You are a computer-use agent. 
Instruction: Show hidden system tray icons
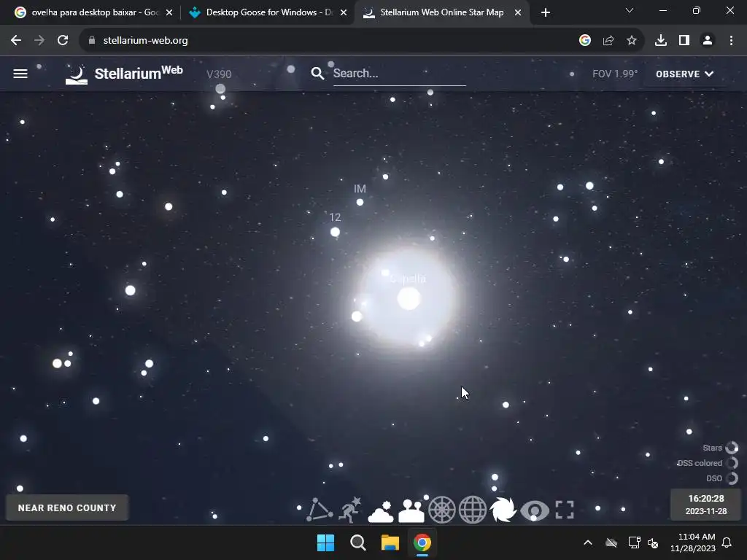(588, 542)
